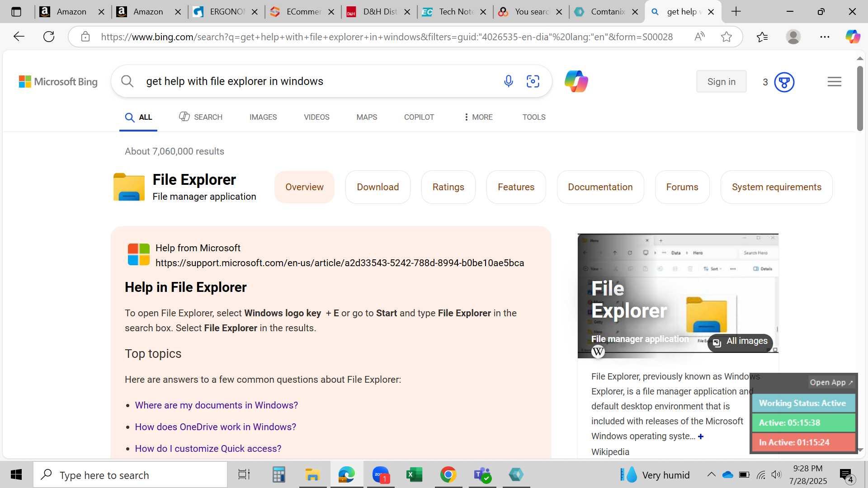
Task: Open the Copilot sidebar icon
Action: coord(853,37)
